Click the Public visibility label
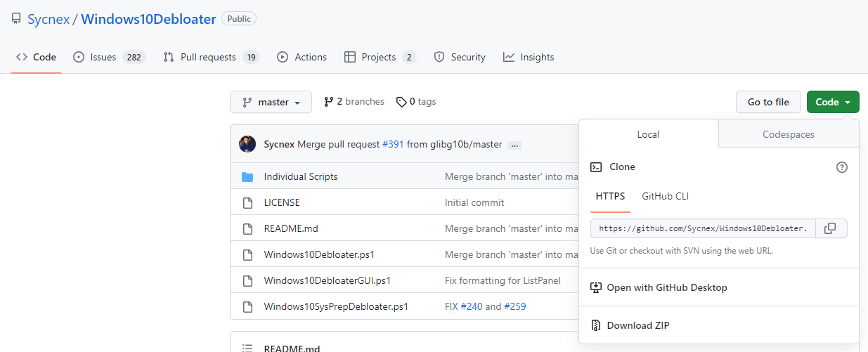This screenshot has width=868, height=352. (x=239, y=19)
